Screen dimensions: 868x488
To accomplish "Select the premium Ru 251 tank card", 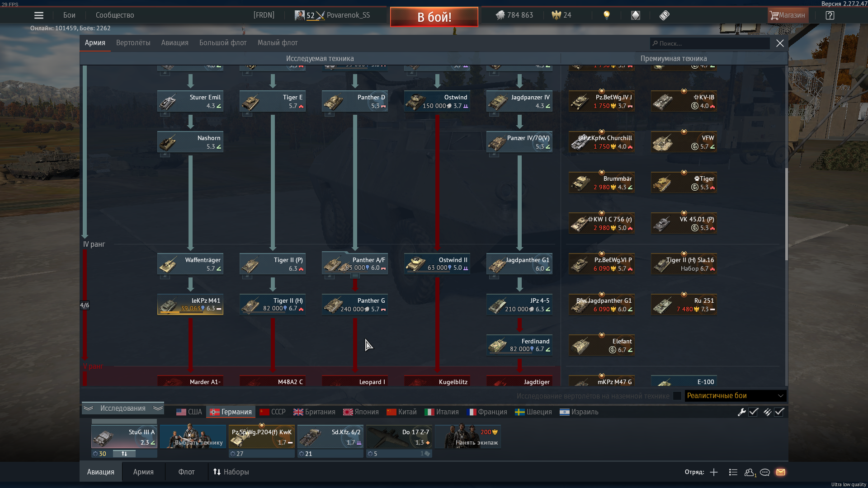I will pyautogui.click(x=684, y=305).
